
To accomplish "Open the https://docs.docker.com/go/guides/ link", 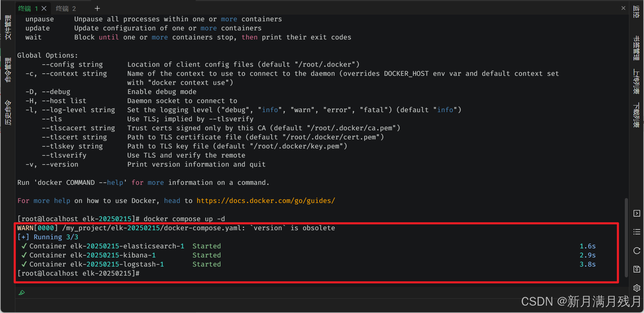I will click(x=266, y=201).
